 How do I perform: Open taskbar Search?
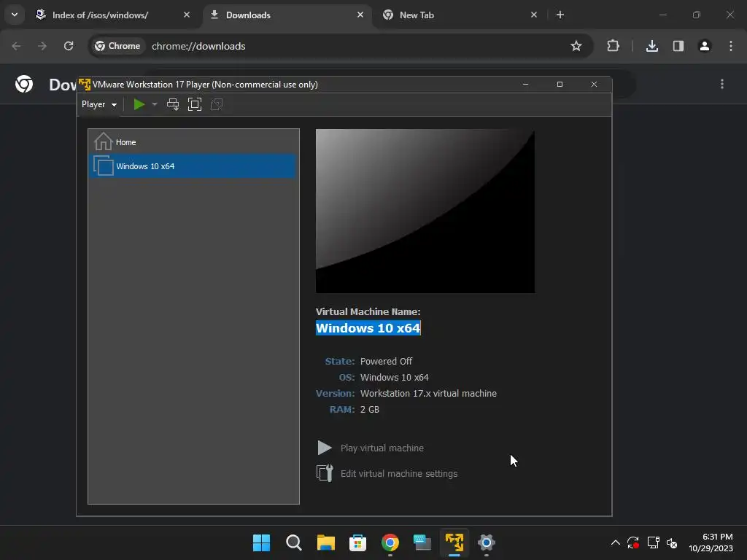[293, 542]
